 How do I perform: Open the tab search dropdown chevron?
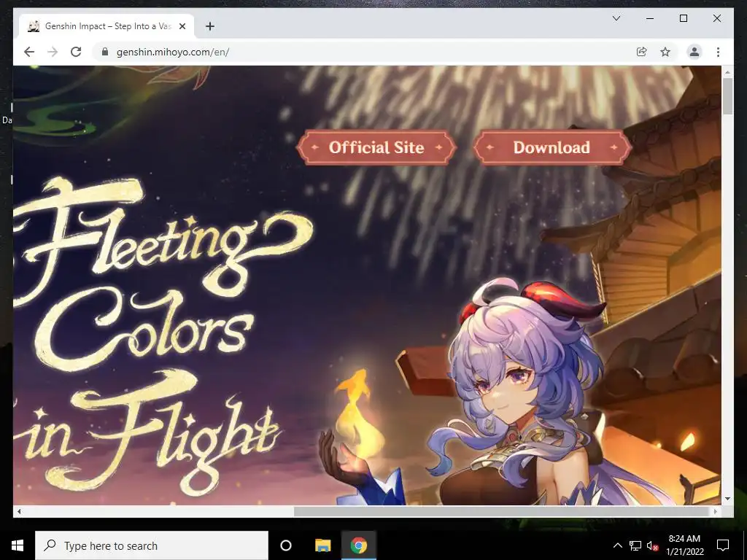[x=616, y=18]
